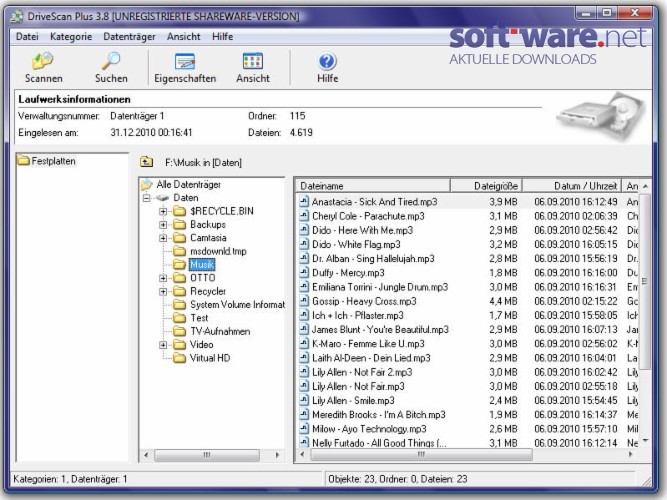The image size is (667, 500).
Task: Sort by Dateigröße column header
Action: pyautogui.click(x=486, y=186)
